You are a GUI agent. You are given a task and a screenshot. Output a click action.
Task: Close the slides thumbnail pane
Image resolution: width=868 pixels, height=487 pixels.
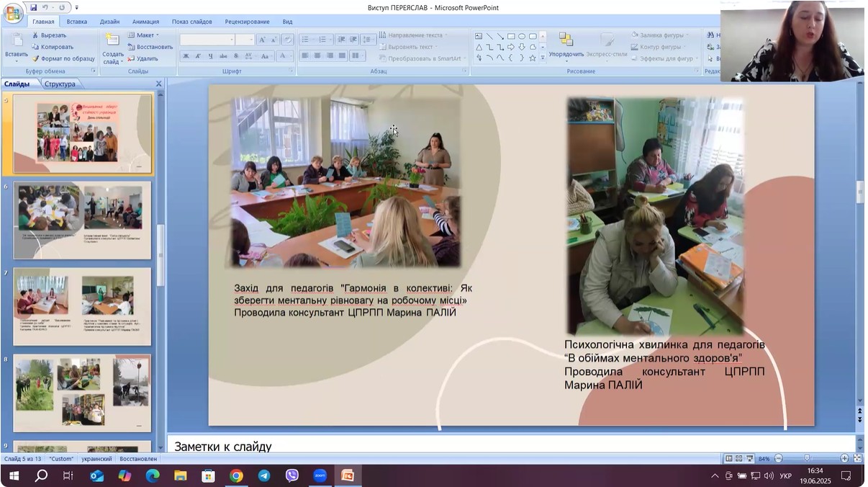click(159, 84)
